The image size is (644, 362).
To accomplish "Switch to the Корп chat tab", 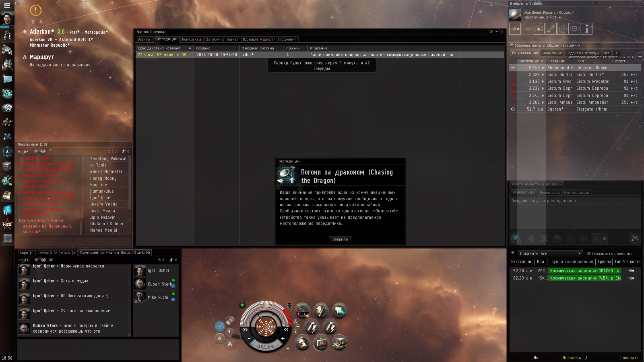I will pyautogui.click(x=27, y=253).
